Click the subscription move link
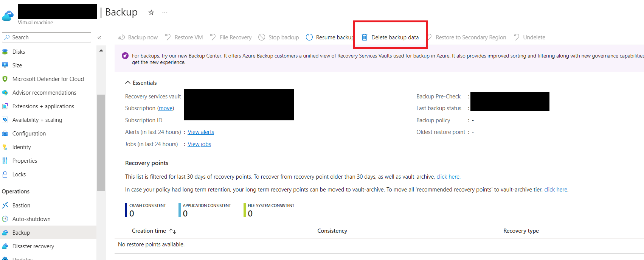The height and width of the screenshot is (260, 644). 166,108
